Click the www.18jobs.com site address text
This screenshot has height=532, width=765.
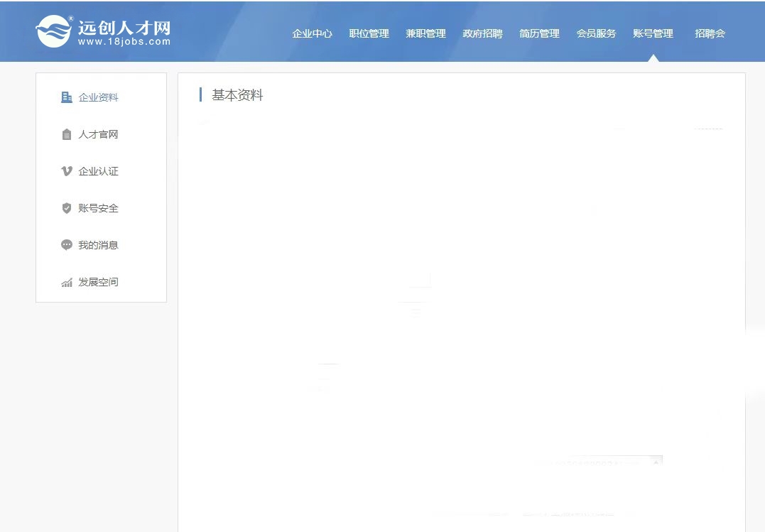click(124, 42)
